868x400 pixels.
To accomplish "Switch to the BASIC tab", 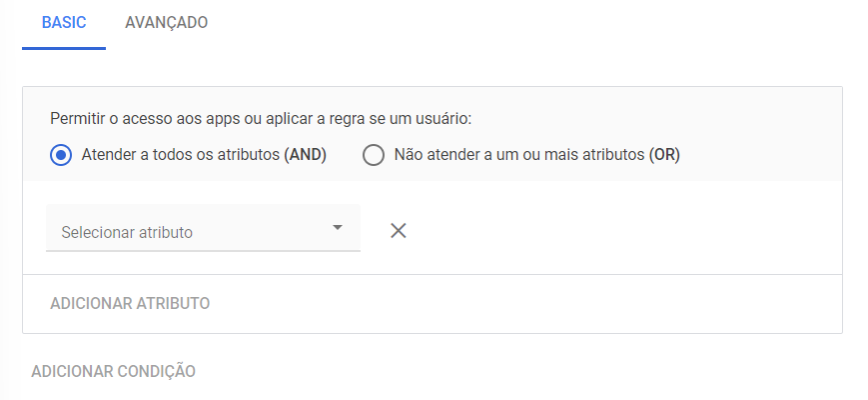I will click(x=64, y=23).
